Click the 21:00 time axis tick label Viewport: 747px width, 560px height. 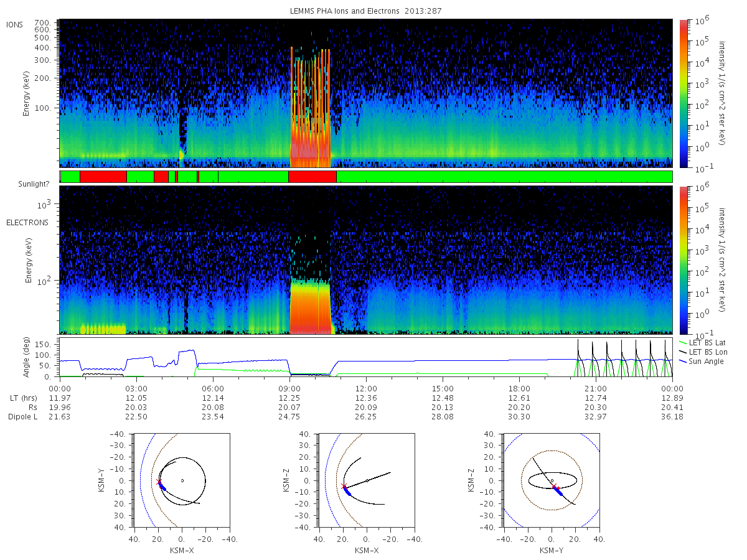click(x=596, y=388)
